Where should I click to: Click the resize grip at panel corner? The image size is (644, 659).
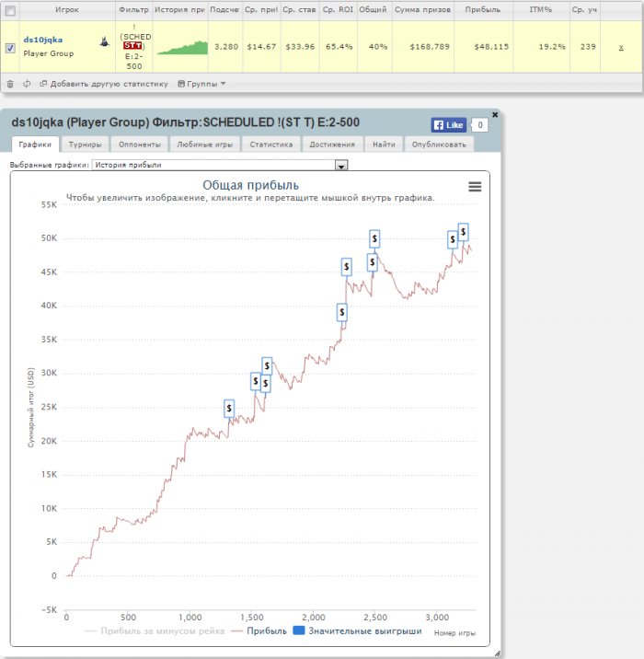pos(497,653)
